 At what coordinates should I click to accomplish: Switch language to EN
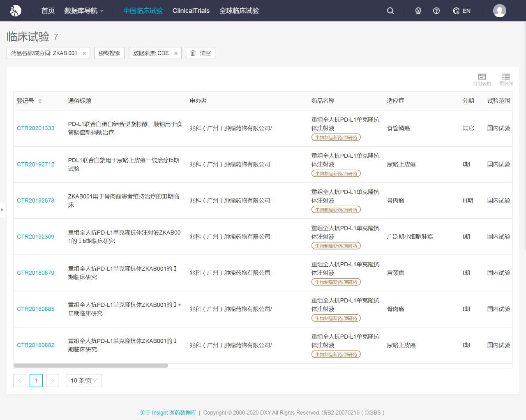[462, 11]
